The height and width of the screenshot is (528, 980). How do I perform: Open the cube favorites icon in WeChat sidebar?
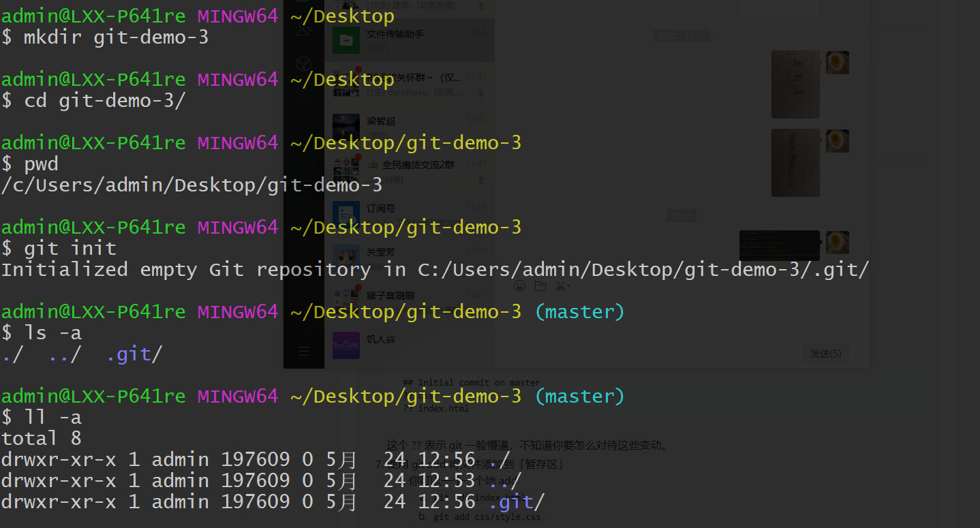304,64
